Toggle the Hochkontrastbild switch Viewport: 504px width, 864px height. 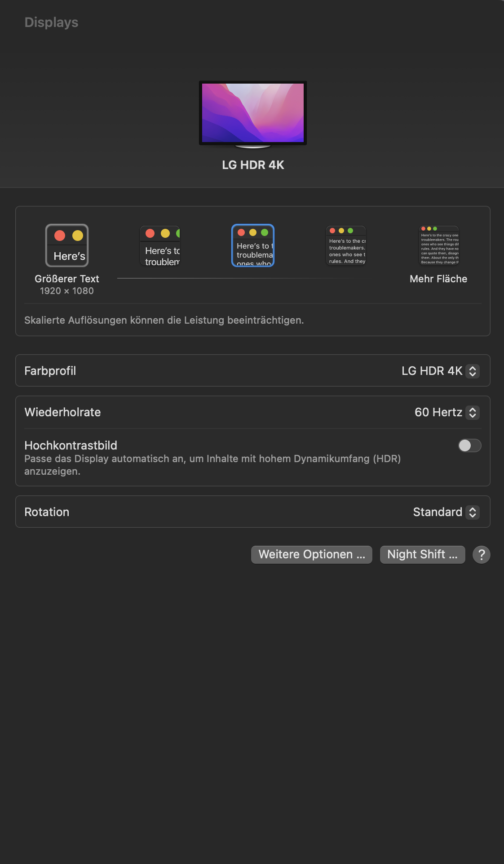[469, 445]
